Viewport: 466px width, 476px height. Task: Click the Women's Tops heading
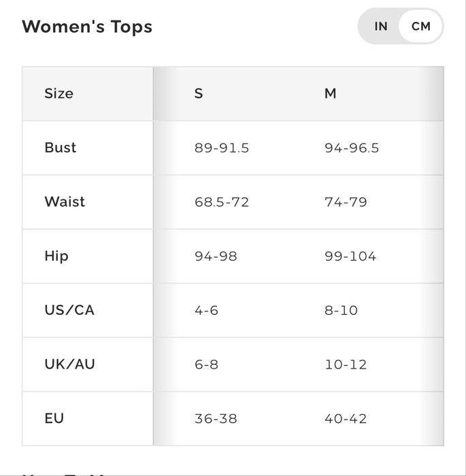pyautogui.click(x=87, y=27)
